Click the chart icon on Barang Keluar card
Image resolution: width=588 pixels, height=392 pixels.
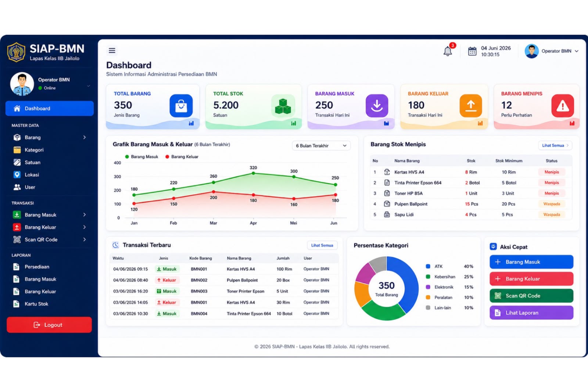pos(480,124)
